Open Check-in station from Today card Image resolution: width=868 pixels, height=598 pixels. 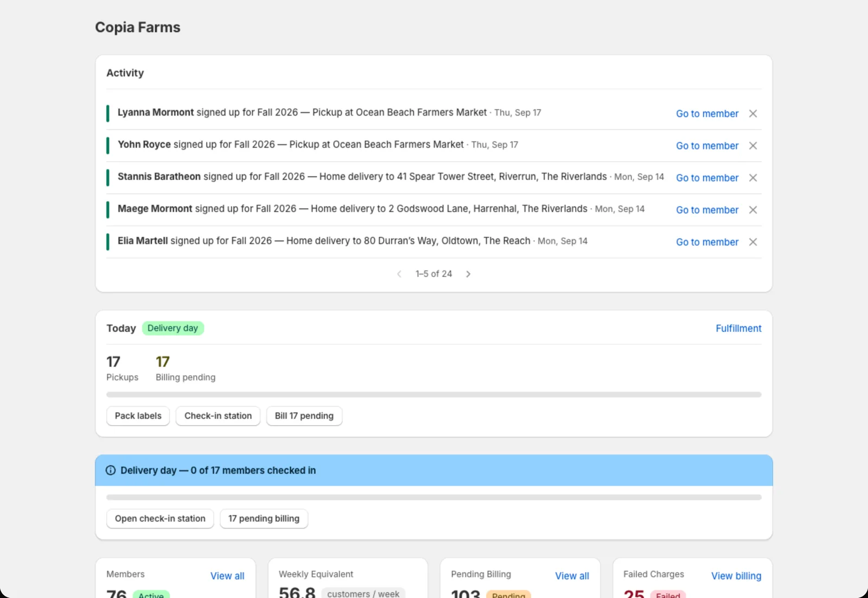[218, 416]
